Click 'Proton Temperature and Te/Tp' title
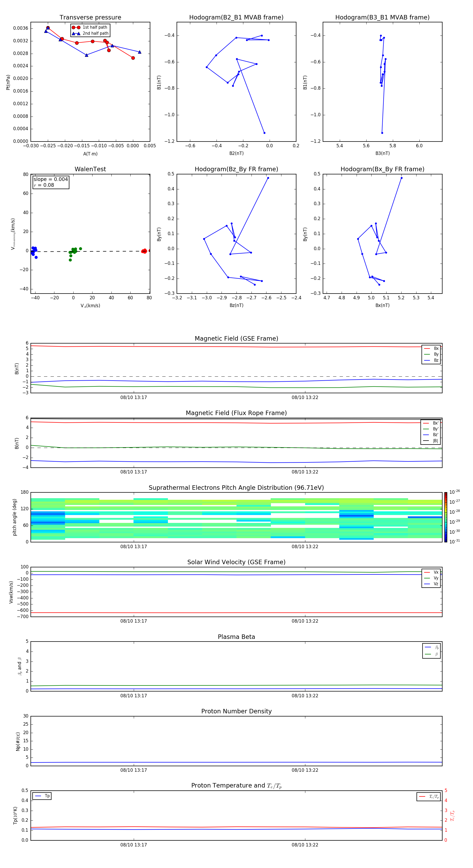 click(x=236, y=786)
